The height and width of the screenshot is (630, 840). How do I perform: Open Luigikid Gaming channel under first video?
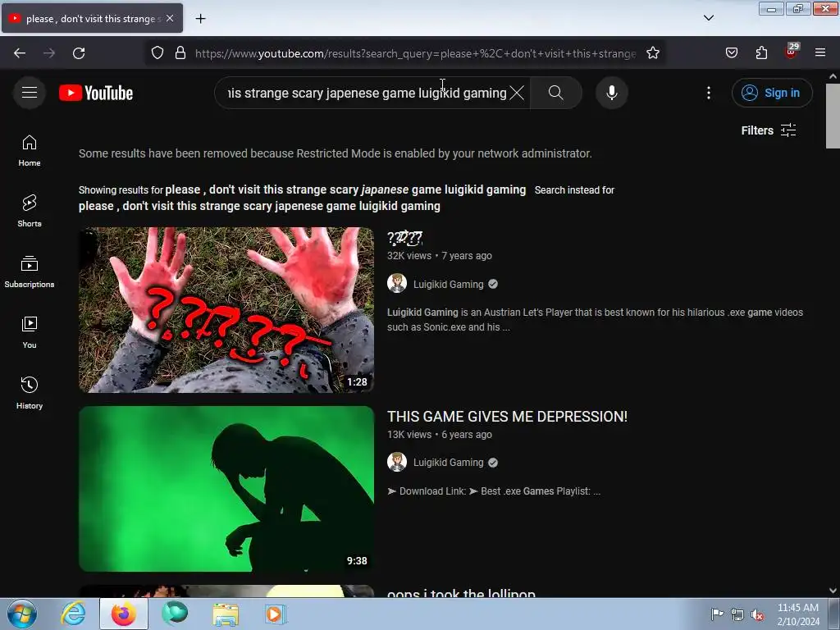pyautogui.click(x=449, y=285)
